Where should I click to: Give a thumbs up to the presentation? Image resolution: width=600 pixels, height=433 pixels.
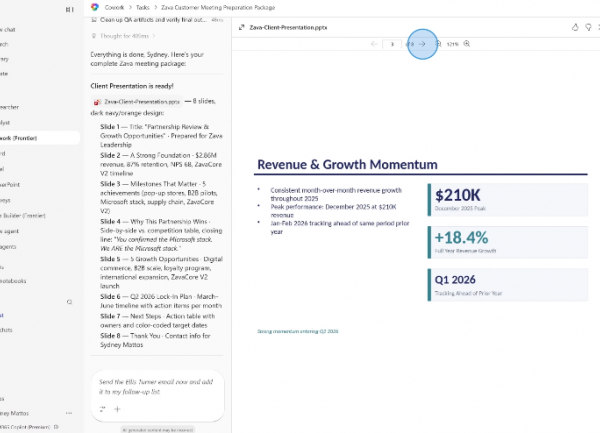click(x=574, y=27)
